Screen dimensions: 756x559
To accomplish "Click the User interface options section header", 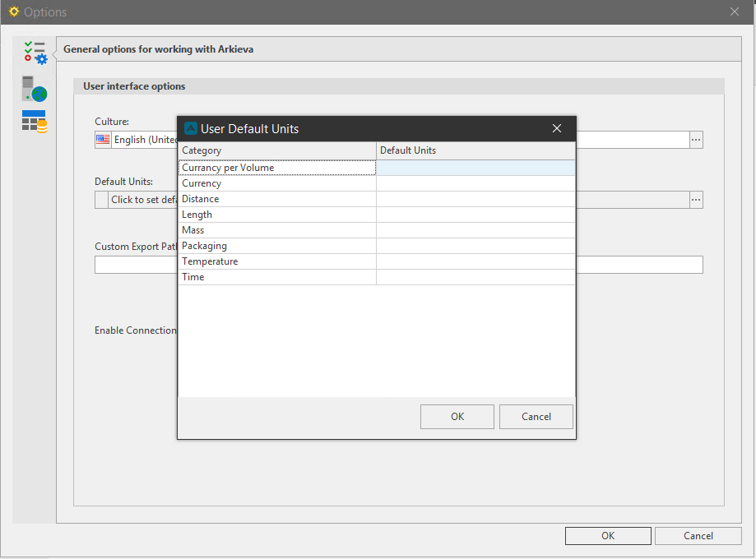I will click(x=399, y=86).
